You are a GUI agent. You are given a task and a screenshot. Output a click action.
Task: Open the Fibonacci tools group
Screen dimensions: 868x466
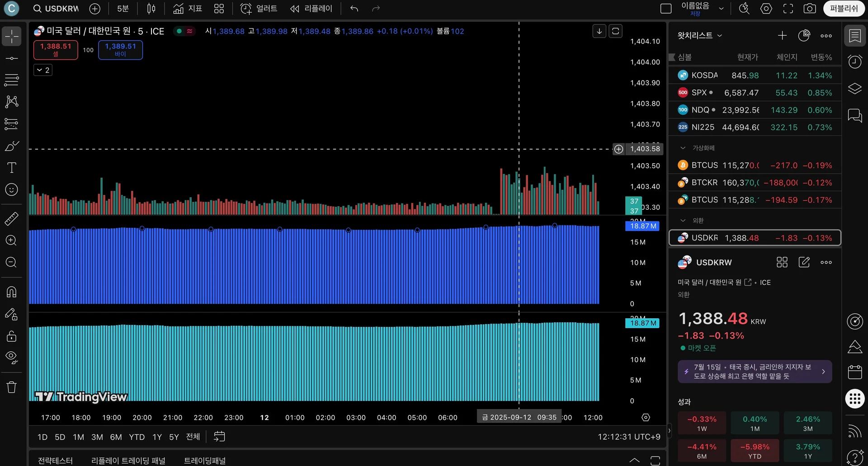tap(12, 80)
